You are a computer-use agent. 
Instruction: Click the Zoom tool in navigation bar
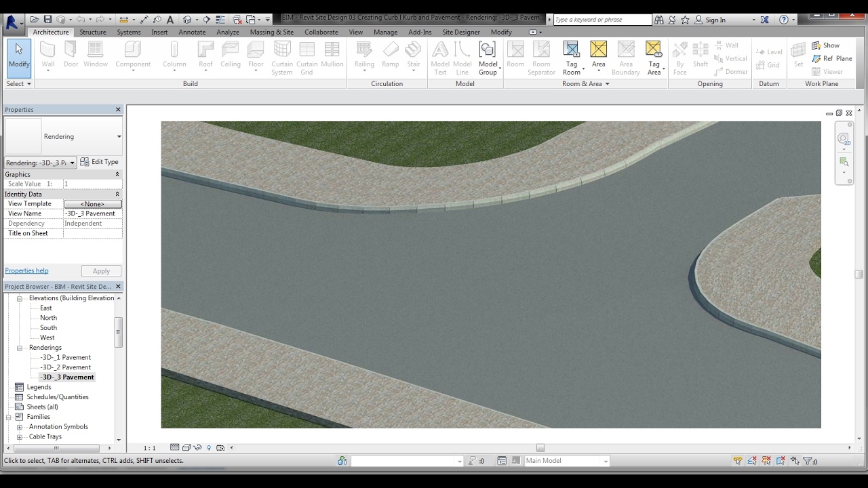point(844,162)
